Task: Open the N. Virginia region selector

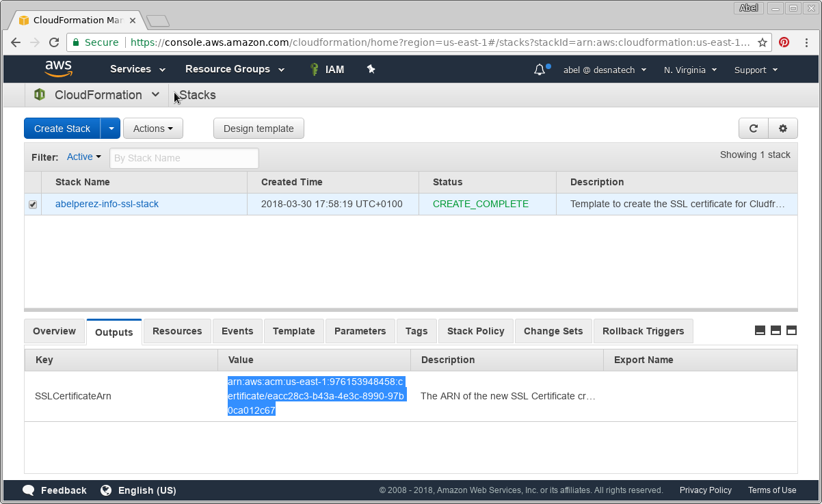Action: click(x=690, y=70)
